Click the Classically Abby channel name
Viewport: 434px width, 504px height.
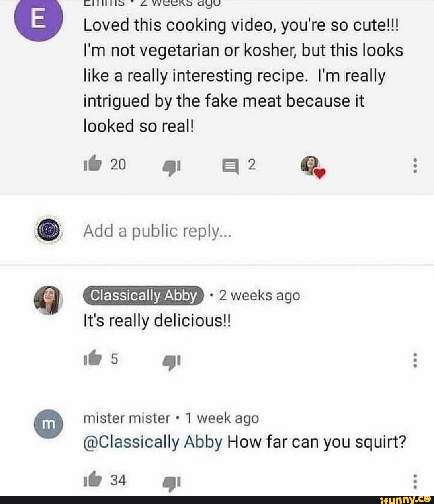pos(144,296)
